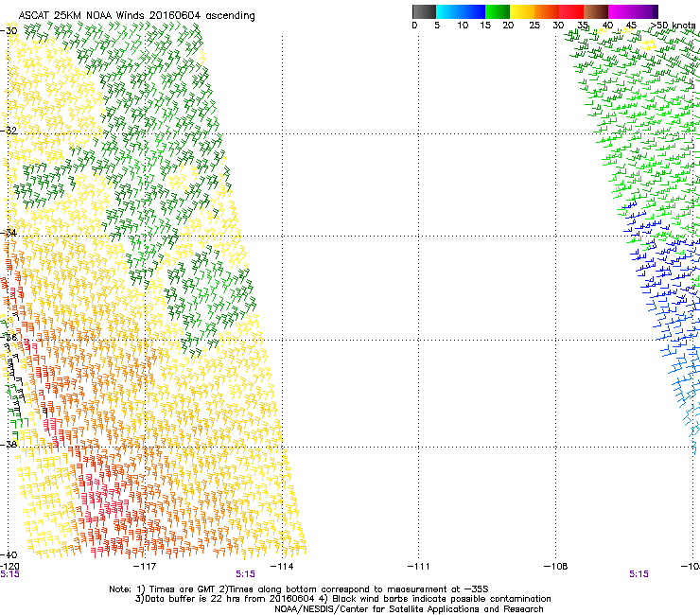Image resolution: width=700 pixels, height=615 pixels.
Task: Click the legend value '20'
Action: point(508,26)
